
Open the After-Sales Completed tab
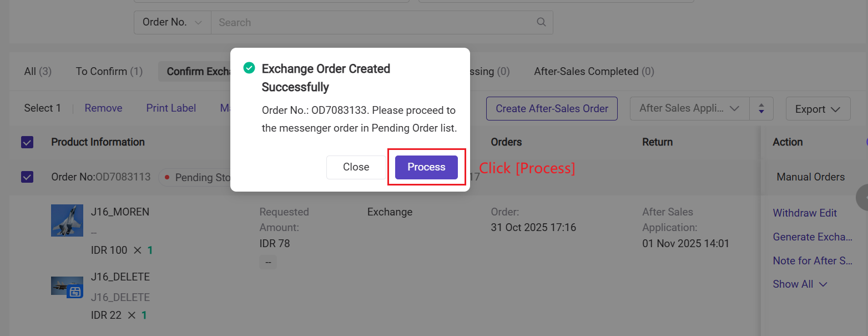(593, 72)
